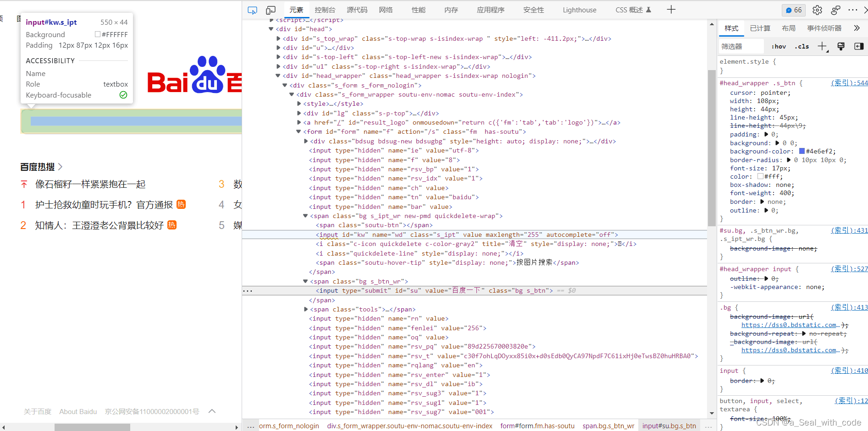Toggle .cls class editor
868x431 pixels.
[802, 46]
